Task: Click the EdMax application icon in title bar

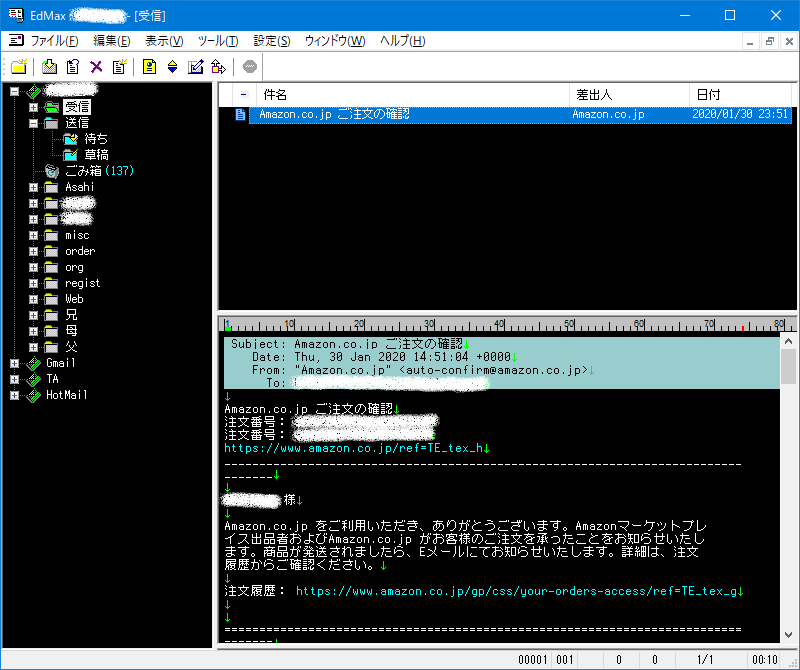Action: pyautogui.click(x=15, y=15)
